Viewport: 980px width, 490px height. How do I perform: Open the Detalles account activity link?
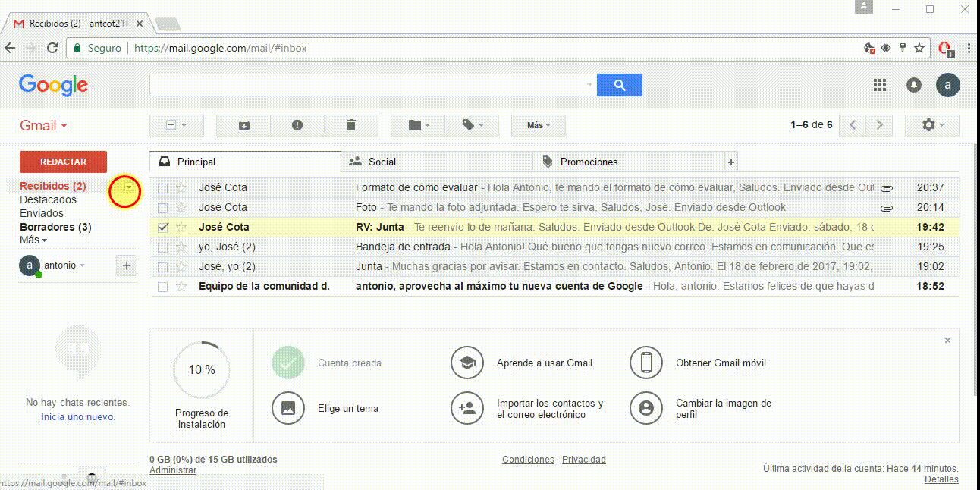coord(941,479)
